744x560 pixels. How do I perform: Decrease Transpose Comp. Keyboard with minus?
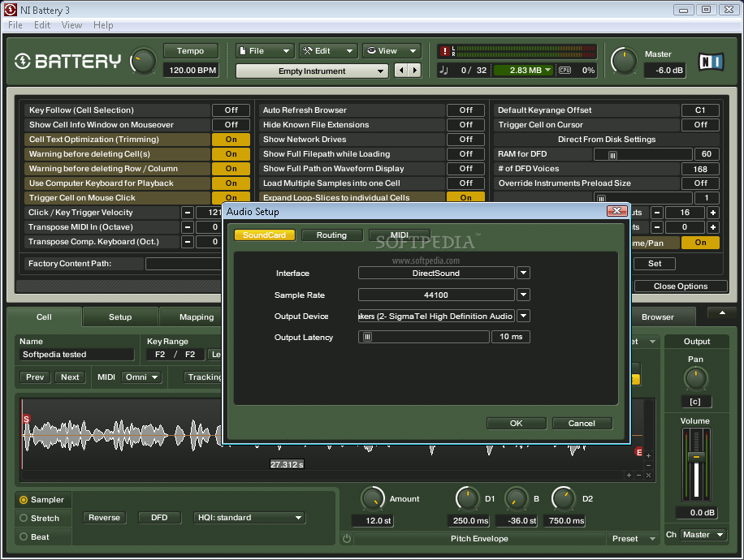(x=188, y=242)
